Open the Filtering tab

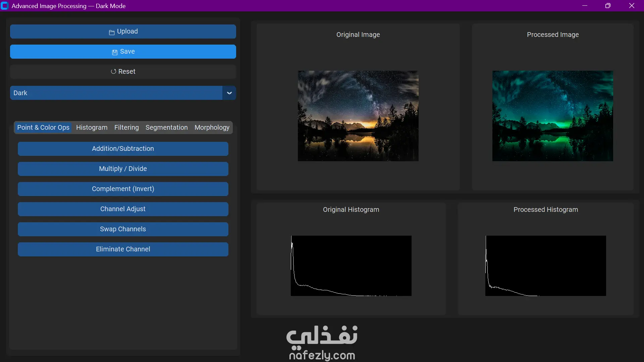[x=126, y=128]
